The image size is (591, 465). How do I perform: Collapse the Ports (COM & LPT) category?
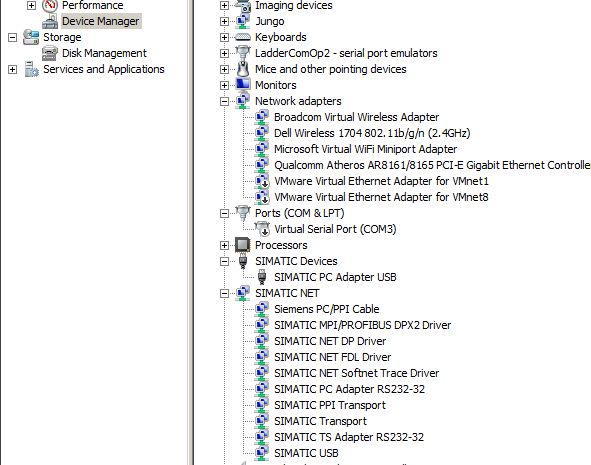224,214
